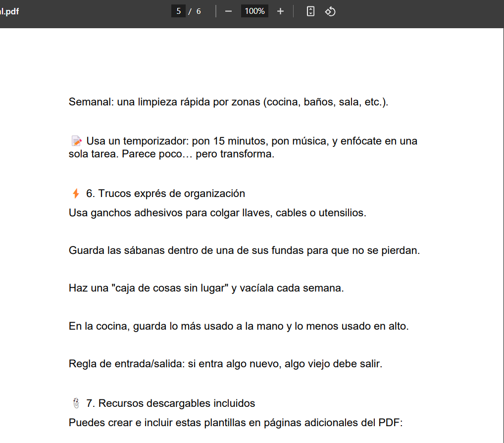504x443 pixels.
Task: Click the 100% zoom level field
Action: pyautogui.click(x=254, y=11)
